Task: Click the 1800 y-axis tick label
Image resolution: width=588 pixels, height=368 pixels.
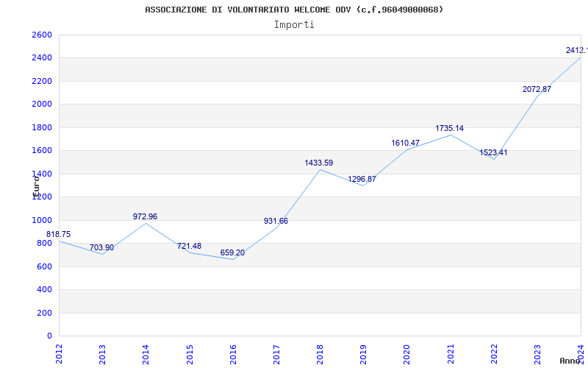Action: pyautogui.click(x=42, y=127)
